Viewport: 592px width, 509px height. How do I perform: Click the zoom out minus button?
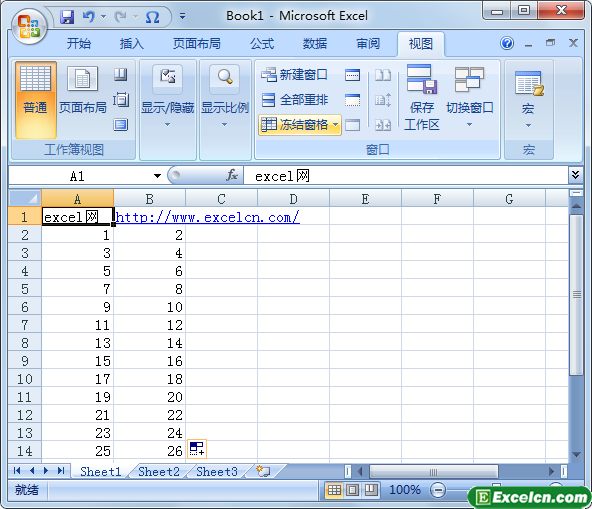(438, 490)
